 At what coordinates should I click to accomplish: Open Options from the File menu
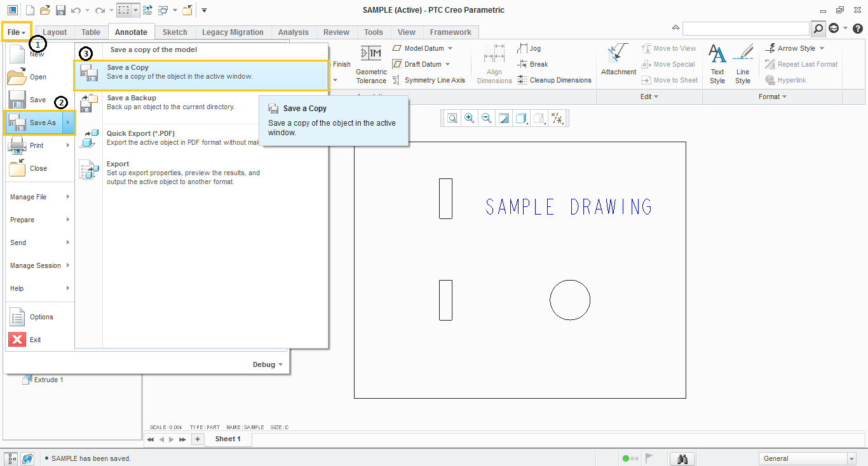(x=41, y=317)
